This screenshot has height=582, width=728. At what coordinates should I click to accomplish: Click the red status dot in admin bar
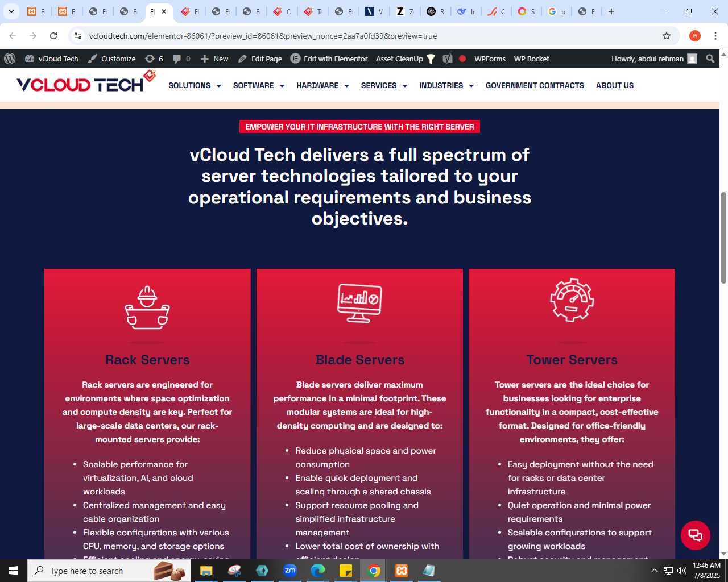462,59
